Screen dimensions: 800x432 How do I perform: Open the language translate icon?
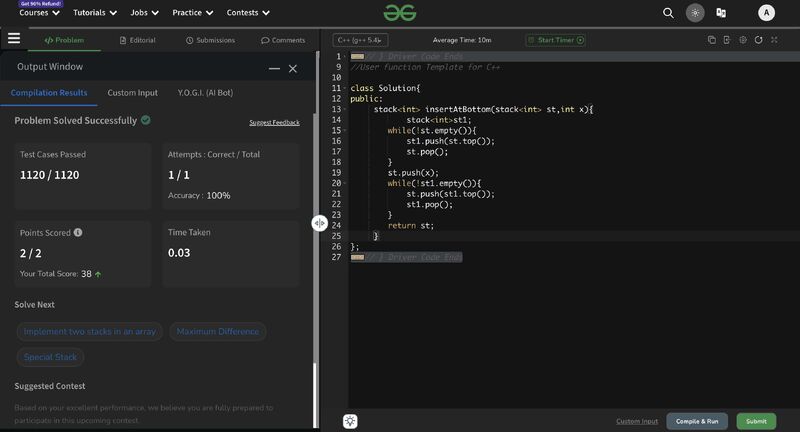(721, 13)
